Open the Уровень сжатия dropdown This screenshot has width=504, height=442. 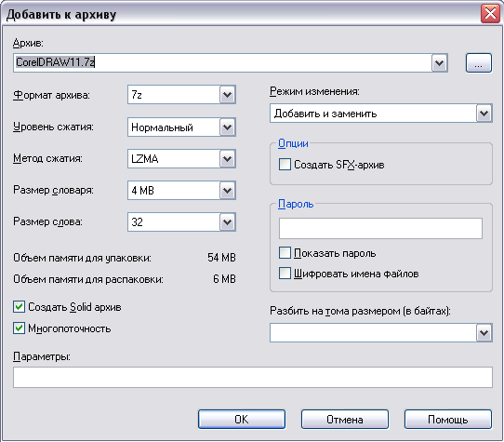pos(228,127)
